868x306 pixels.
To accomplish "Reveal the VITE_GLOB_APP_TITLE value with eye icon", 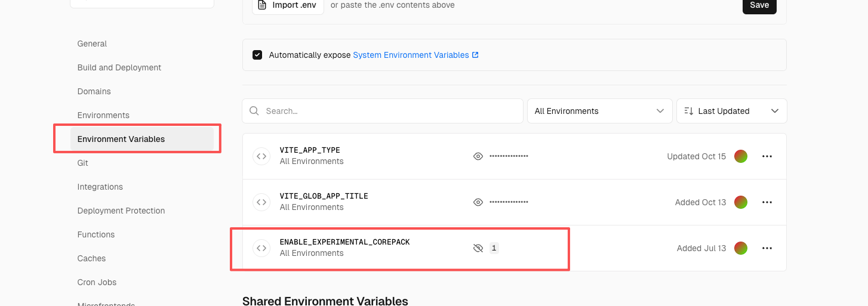I will click(x=478, y=202).
